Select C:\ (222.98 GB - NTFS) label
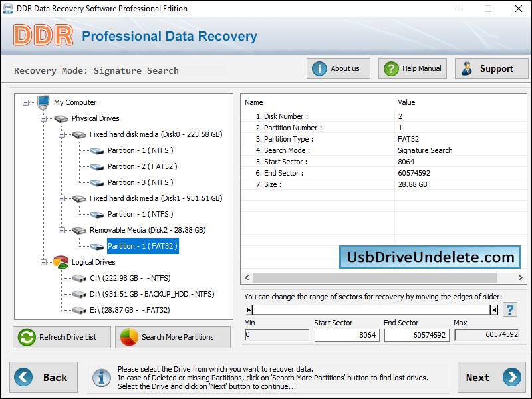 (130, 278)
